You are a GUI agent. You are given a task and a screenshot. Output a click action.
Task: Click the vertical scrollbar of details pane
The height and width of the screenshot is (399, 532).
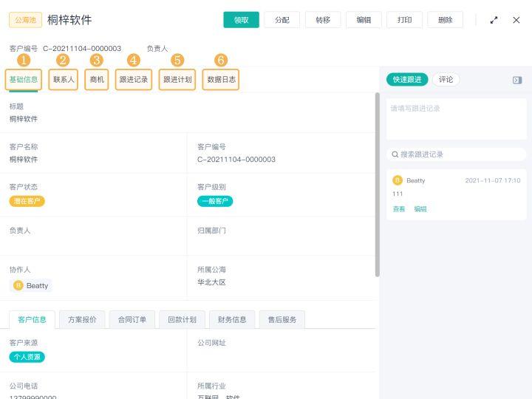click(x=378, y=185)
